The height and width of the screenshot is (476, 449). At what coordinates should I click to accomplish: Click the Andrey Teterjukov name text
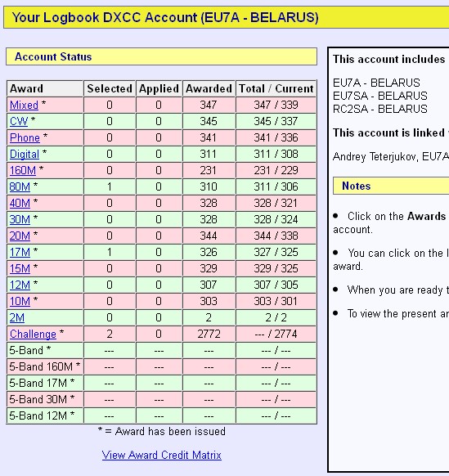pyautogui.click(x=375, y=157)
